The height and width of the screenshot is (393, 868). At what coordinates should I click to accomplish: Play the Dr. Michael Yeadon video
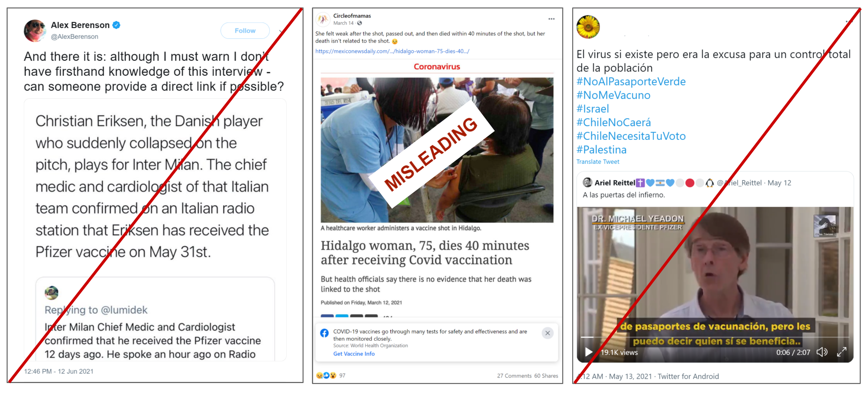click(x=589, y=352)
